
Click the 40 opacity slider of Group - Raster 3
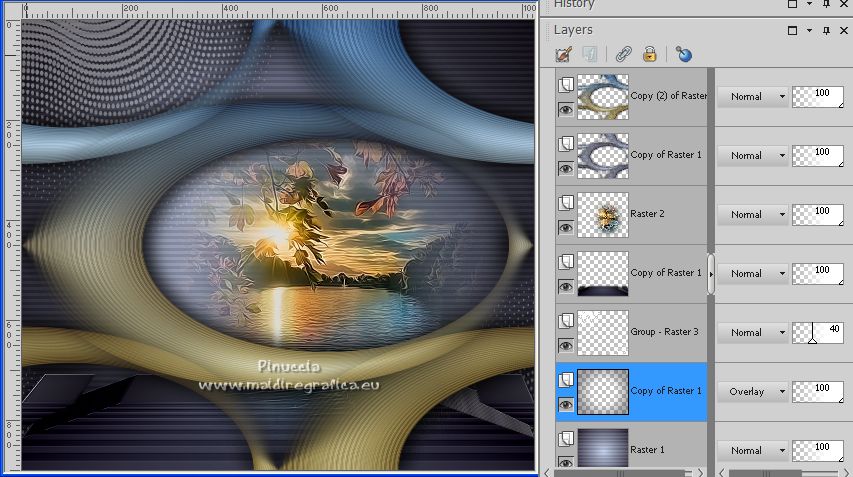click(818, 333)
